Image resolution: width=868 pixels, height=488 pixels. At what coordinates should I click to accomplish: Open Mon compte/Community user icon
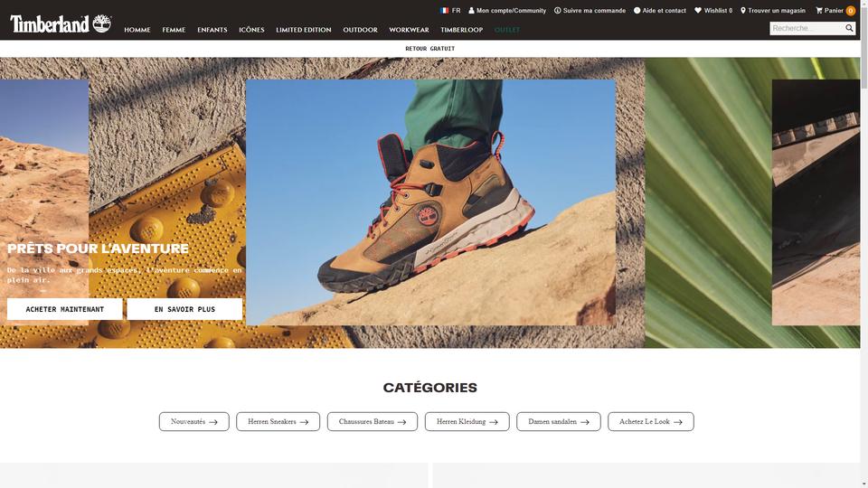471,11
